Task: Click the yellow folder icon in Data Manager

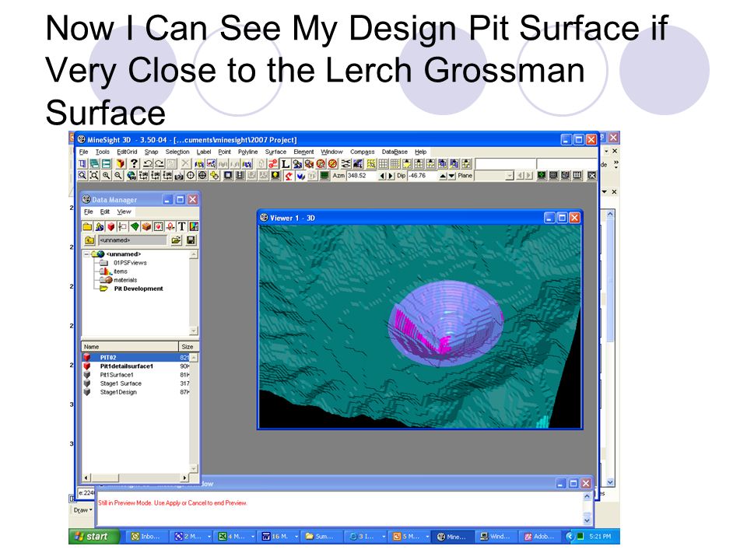Action: point(87,226)
